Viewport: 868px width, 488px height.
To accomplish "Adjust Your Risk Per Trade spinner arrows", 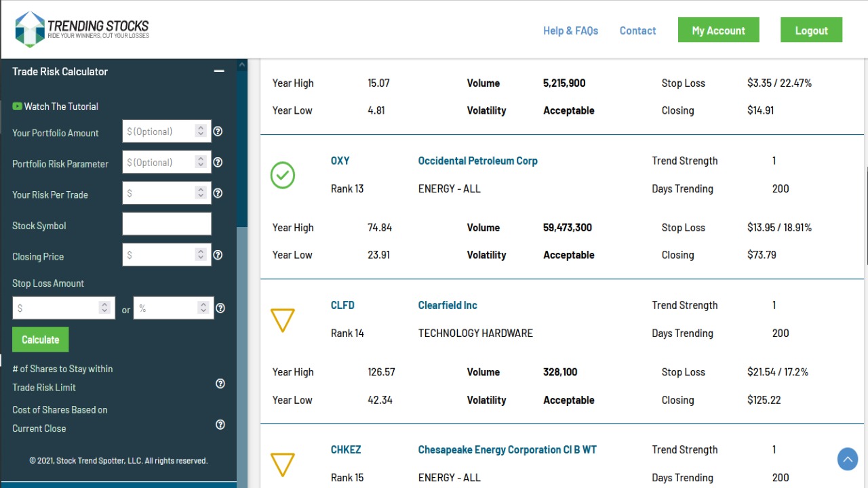I will coord(201,193).
